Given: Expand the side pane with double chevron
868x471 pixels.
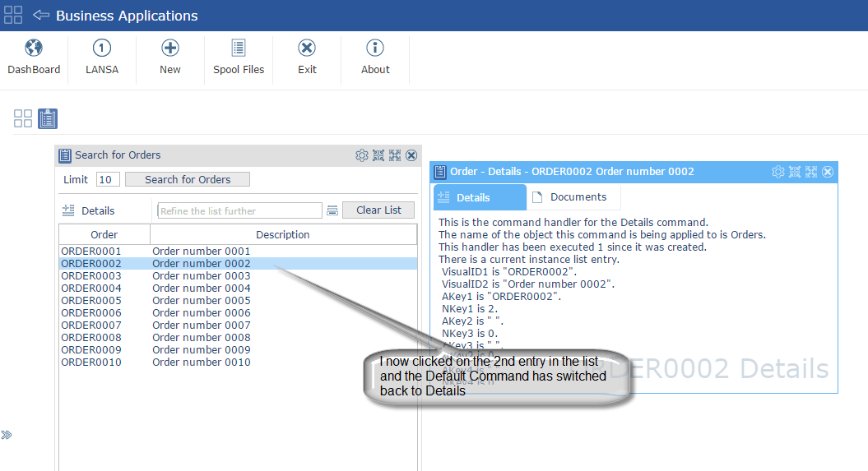Looking at the screenshot, I should click(7, 435).
